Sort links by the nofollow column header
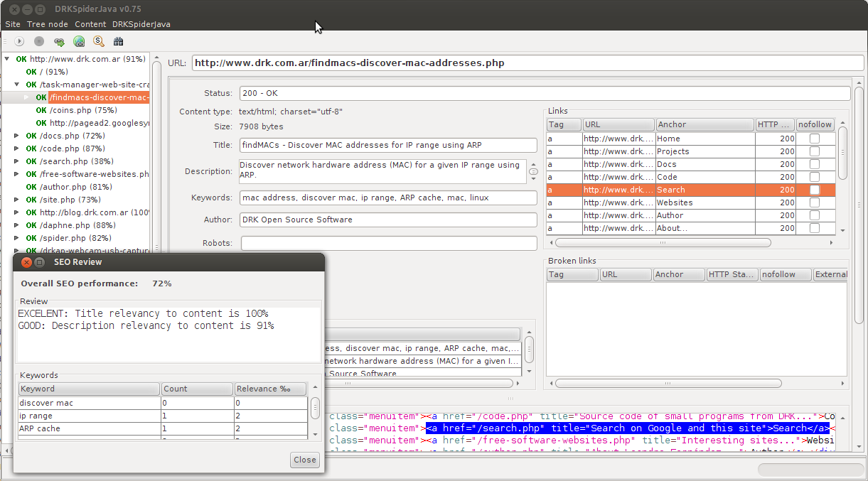The image size is (868, 481). 815,124
